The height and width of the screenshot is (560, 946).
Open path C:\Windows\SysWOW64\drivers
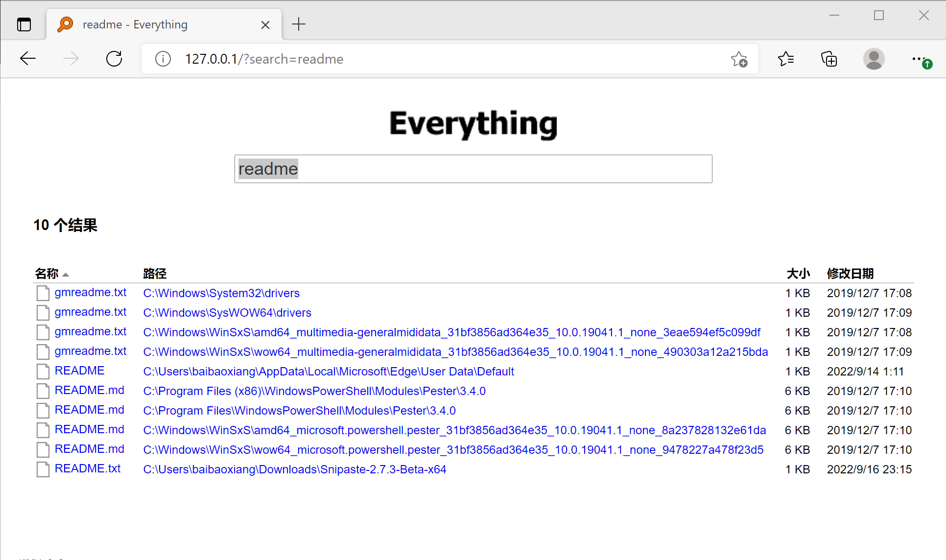(x=227, y=313)
